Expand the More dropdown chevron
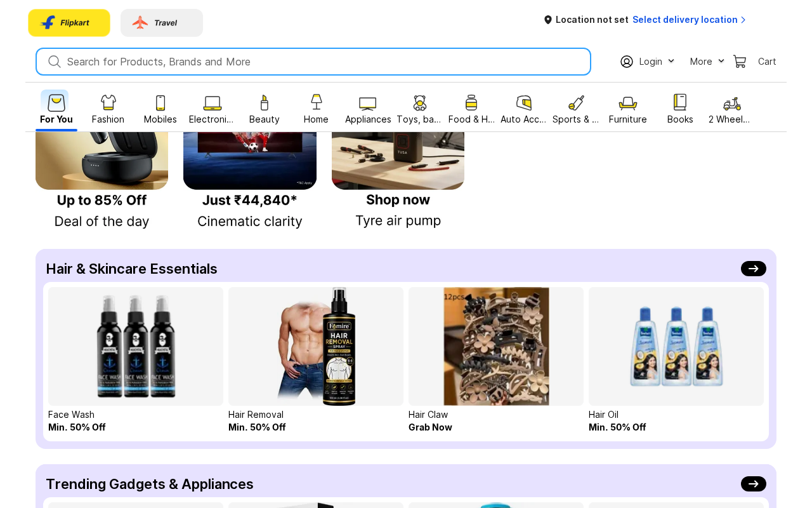The height and width of the screenshot is (508, 812). click(x=721, y=61)
